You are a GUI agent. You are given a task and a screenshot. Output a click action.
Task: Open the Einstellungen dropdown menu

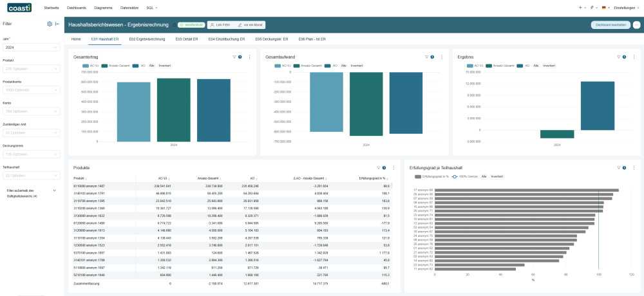pos(627,7)
